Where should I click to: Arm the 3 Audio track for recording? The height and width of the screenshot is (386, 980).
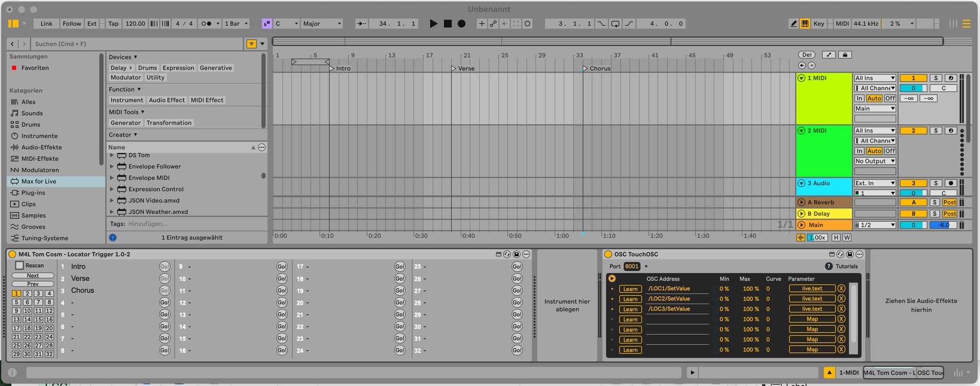pyautogui.click(x=950, y=183)
